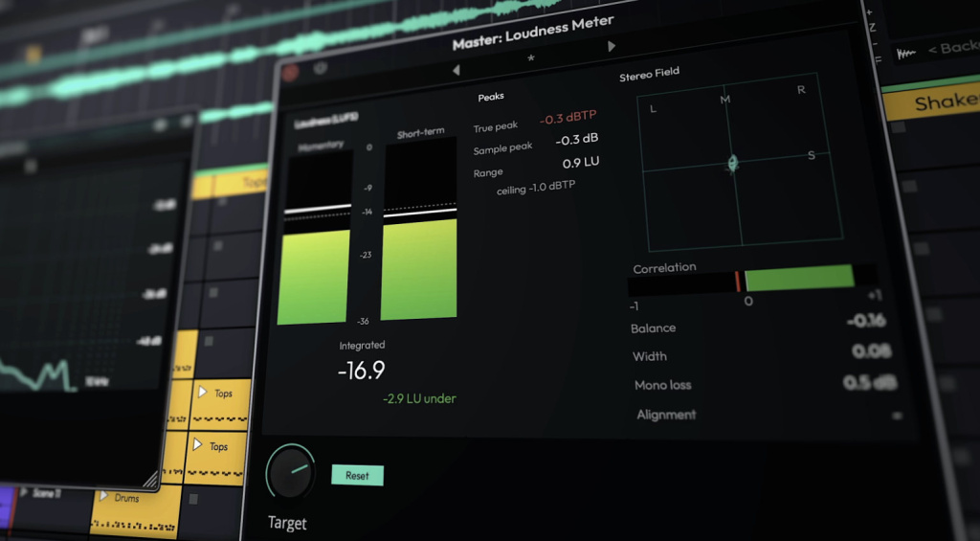
Task: Grab the resize grip on the left analyzer window
Action: click(150, 479)
